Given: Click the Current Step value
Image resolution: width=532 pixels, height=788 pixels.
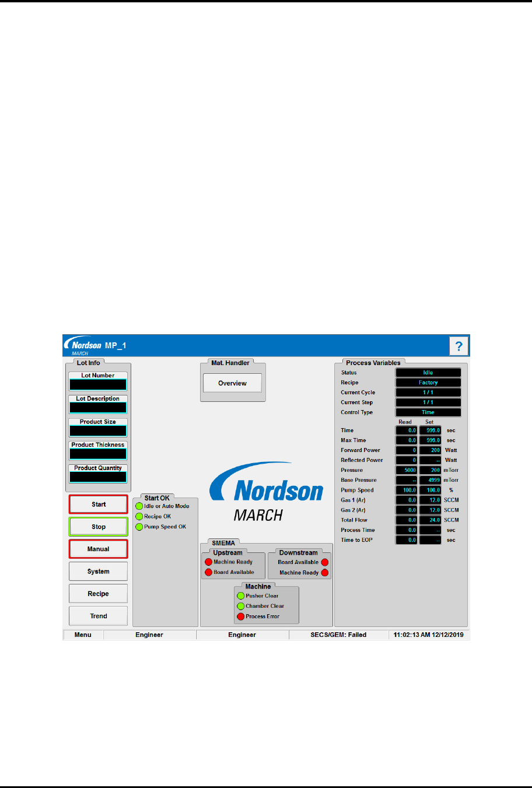Looking at the screenshot, I should coord(428,402).
